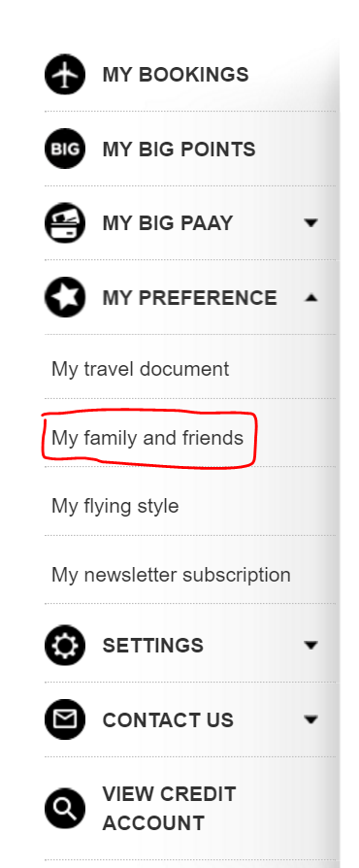Click the envelope icon for Contact Us

pyautogui.click(x=65, y=719)
